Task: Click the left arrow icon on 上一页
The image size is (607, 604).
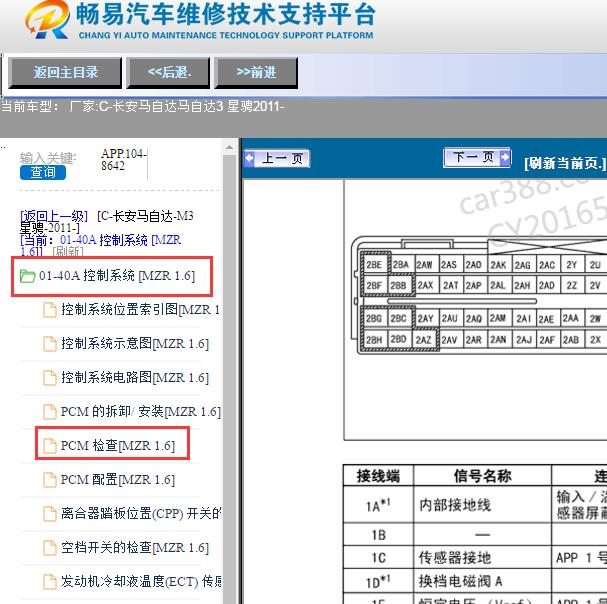Action: [x=250, y=158]
